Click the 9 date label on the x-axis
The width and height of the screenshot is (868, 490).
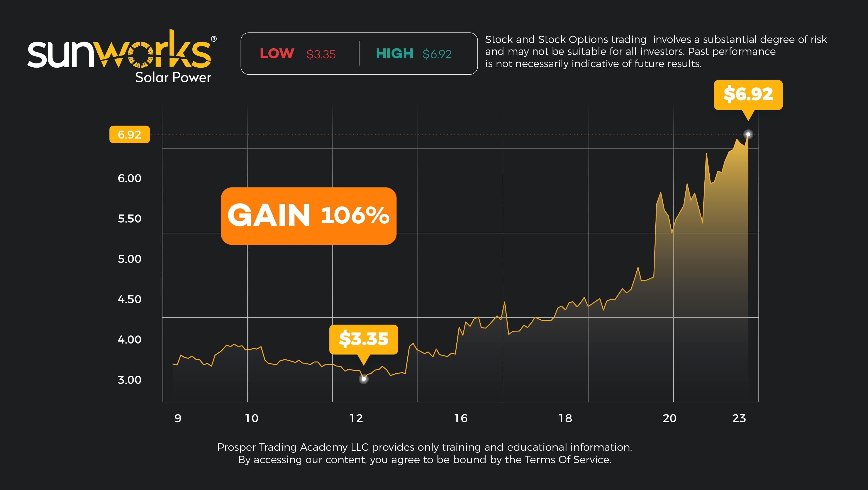178,419
